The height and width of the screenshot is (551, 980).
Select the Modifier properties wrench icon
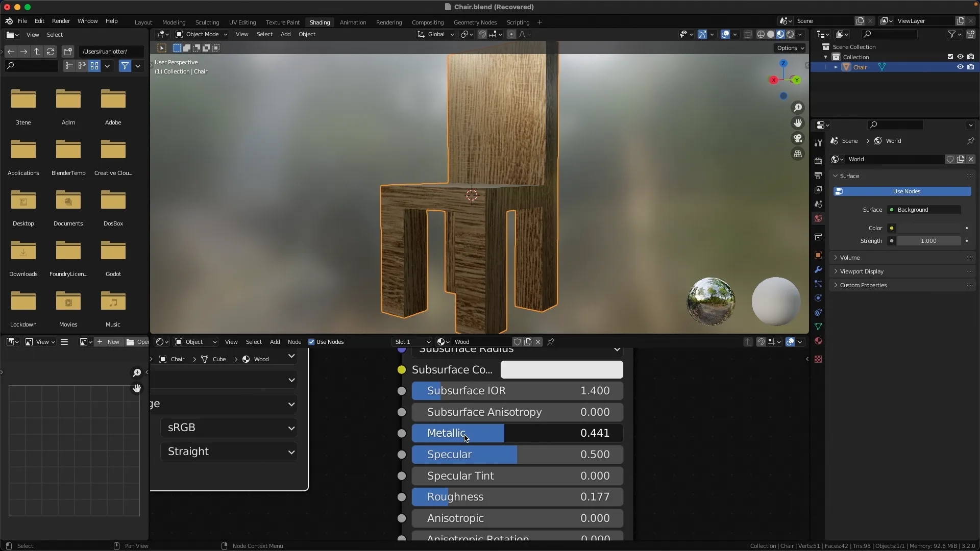pyautogui.click(x=818, y=269)
